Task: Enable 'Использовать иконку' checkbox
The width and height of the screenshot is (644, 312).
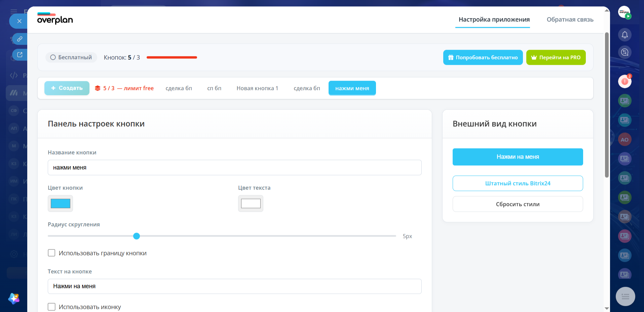Action: (x=51, y=307)
